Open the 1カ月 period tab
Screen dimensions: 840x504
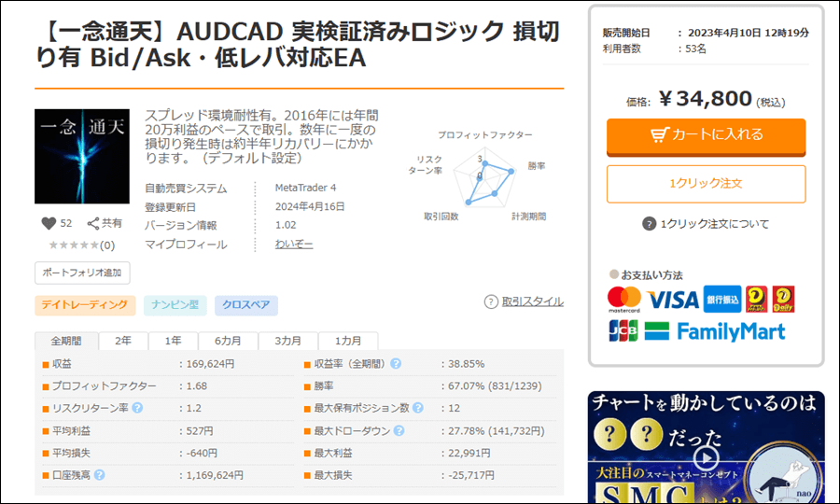347,341
